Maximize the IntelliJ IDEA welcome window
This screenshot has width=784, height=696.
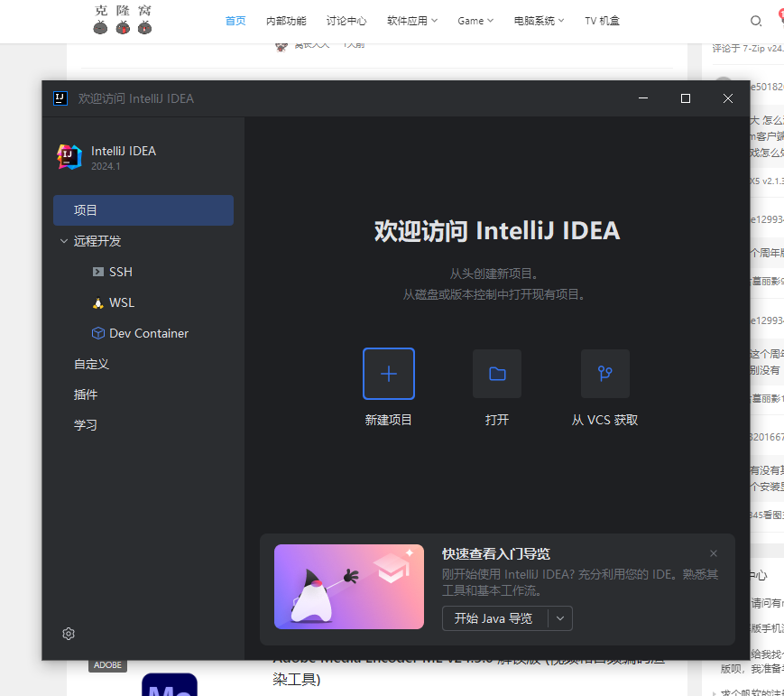click(x=686, y=98)
